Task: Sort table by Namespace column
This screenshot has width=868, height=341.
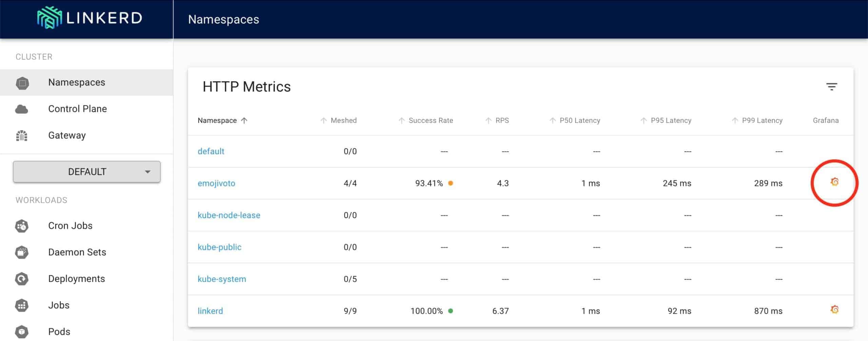Action: click(217, 121)
